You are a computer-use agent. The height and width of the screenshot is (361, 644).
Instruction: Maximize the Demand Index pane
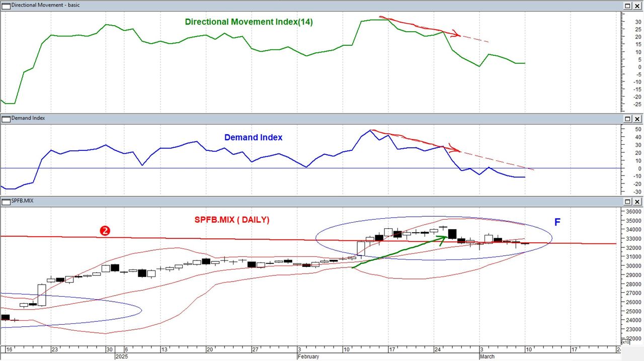pyautogui.click(x=628, y=119)
